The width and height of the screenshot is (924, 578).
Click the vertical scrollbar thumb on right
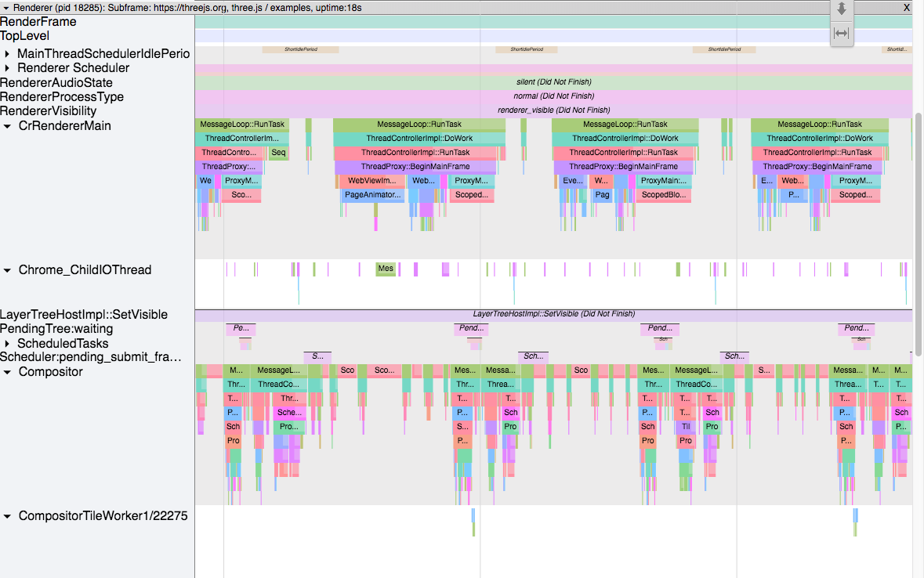(x=918, y=235)
